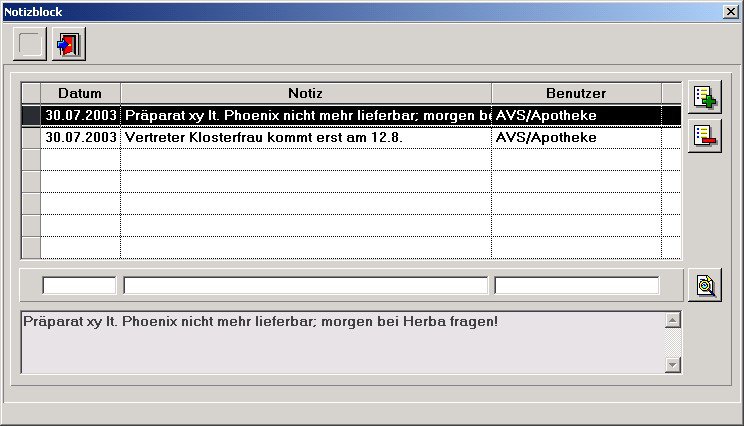Click row selector of the second note
The width and height of the screenshot is (744, 426).
pyautogui.click(x=30, y=137)
